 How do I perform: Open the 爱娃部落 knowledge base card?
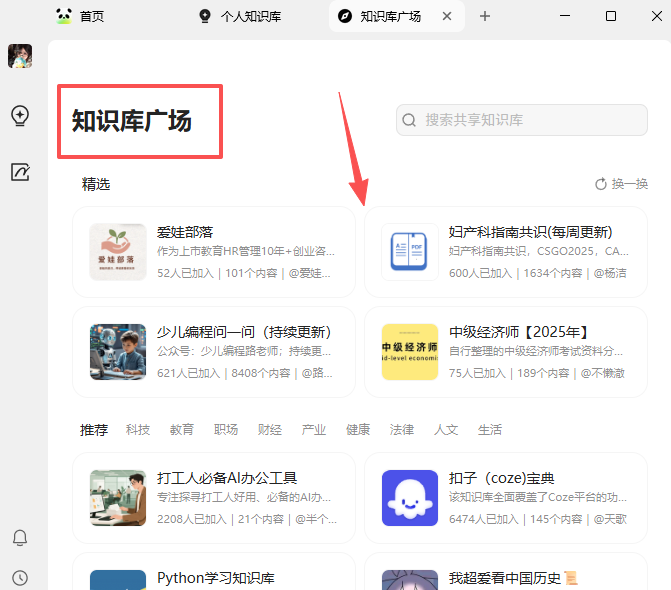click(x=214, y=251)
